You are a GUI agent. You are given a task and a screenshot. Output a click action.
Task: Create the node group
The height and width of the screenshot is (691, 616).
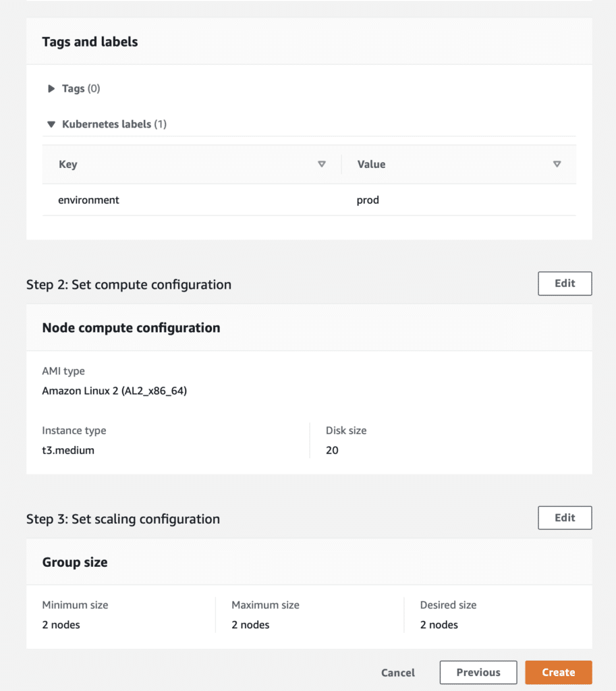pyautogui.click(x=558, y=673)
